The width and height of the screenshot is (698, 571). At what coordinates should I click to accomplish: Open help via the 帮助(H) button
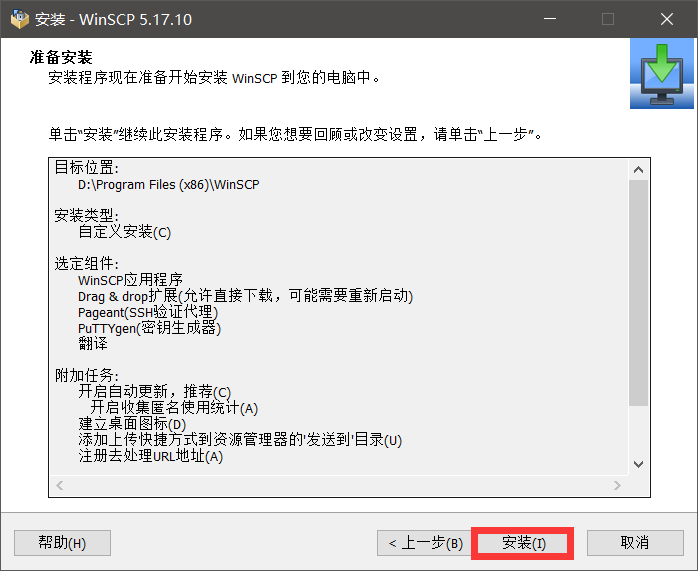62,543
